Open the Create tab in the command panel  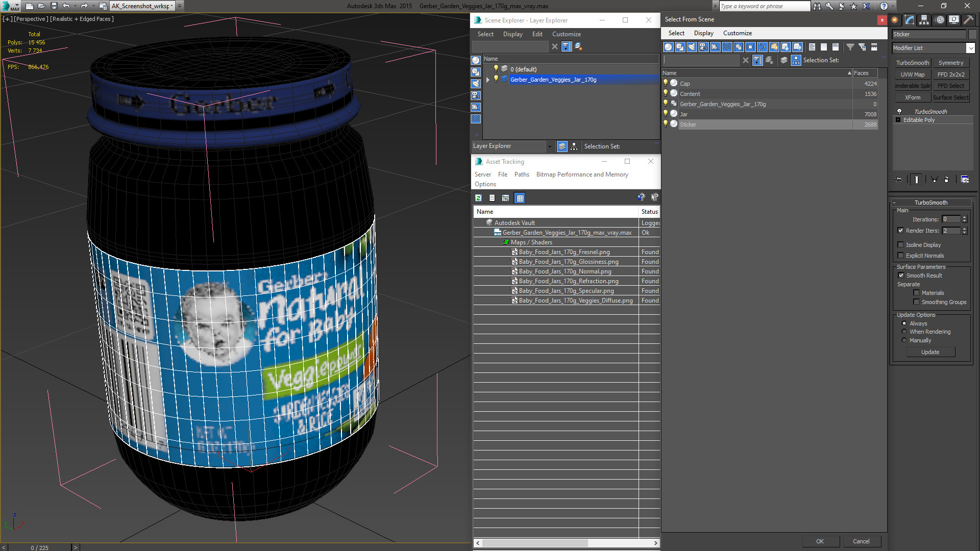point(895,20)
